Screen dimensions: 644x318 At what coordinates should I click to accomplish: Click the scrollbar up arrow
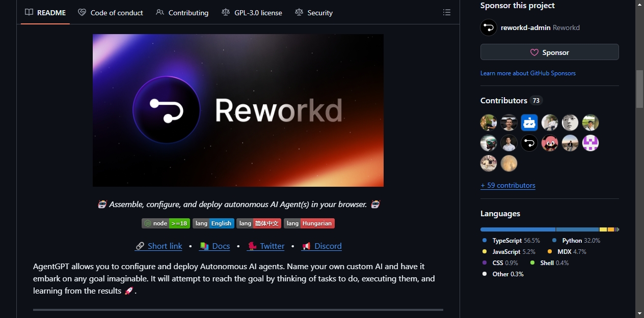coord(639,4)
